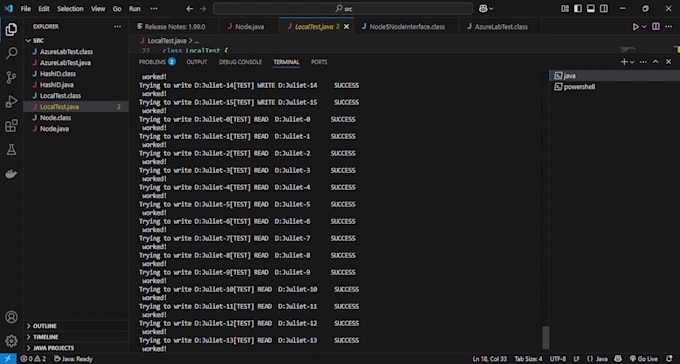Open the Docker view in activity bar
Viewport: 680px width, 364px height.
coord(11,174)
